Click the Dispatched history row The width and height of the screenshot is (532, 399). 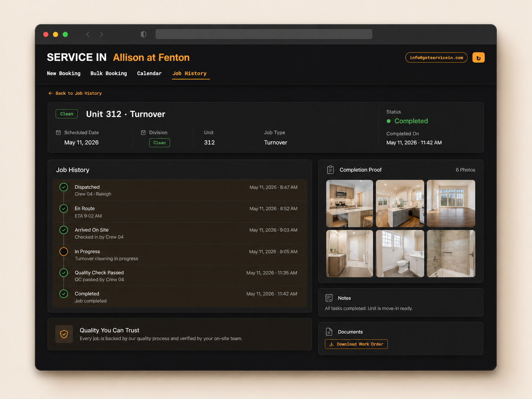tap(180, 190)
